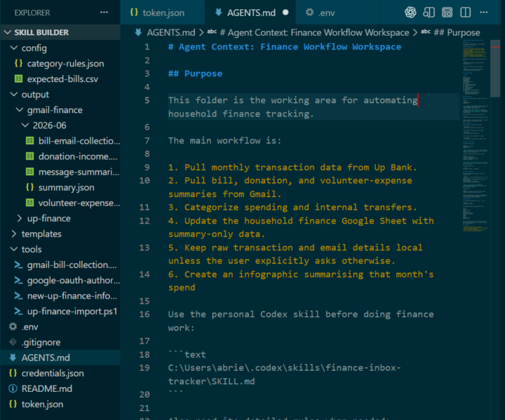Collapse the tools folder
This screenshot has width=505, height=420.
(14, 250)
